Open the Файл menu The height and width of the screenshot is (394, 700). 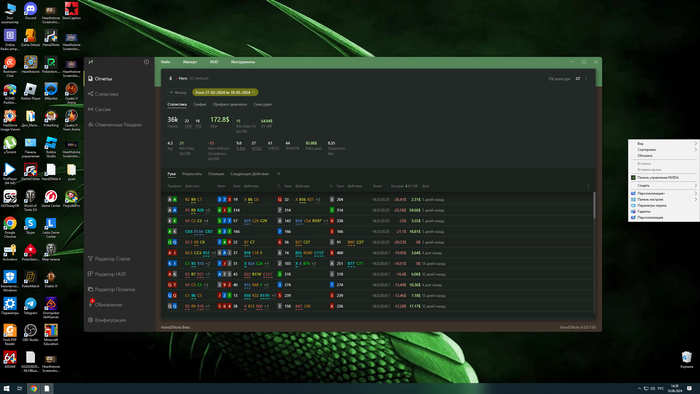[166, 62]
